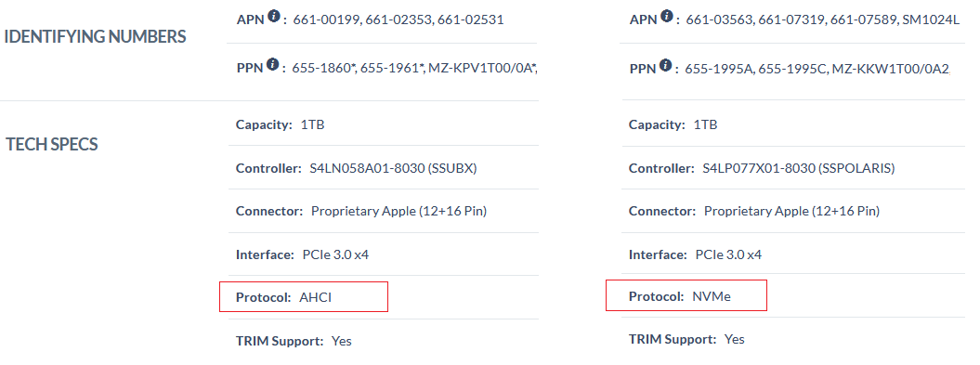The image size is (980, 365).
Task: Click APN number 661-00199
Action: point(327,20)
